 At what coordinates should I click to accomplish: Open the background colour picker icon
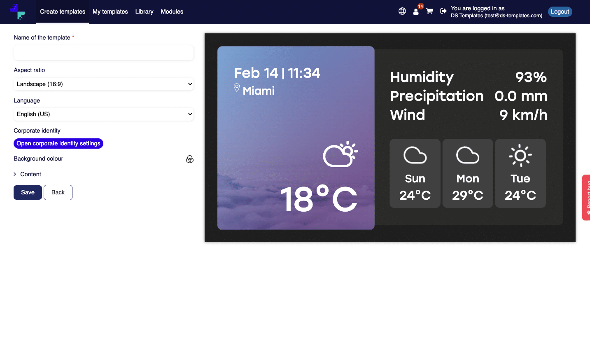pyautogui.click(x=189, y=159)
